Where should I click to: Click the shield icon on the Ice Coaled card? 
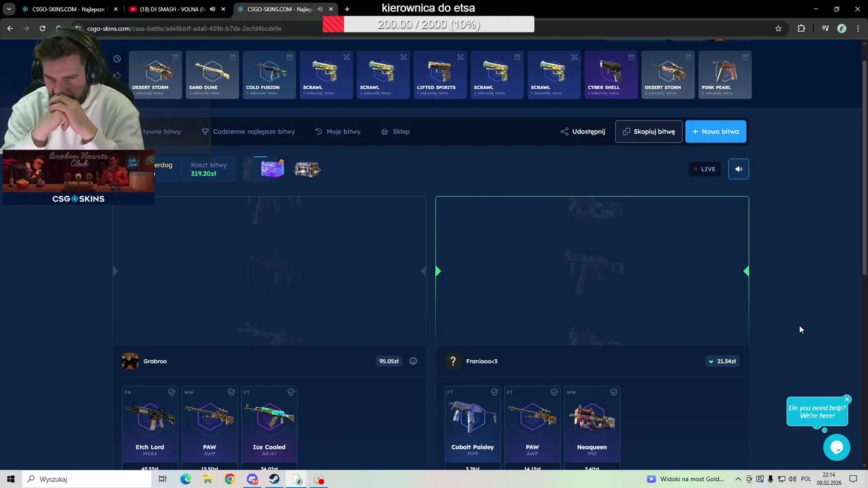pyautogui.click(x=291, y=392)
